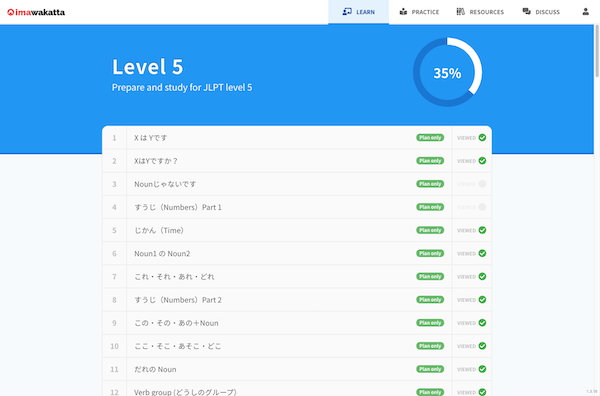Click Plan only badge on じかん (Time)
Image resolution: width=600 pixels, height=396 pixels.
(x=430, y=230)
